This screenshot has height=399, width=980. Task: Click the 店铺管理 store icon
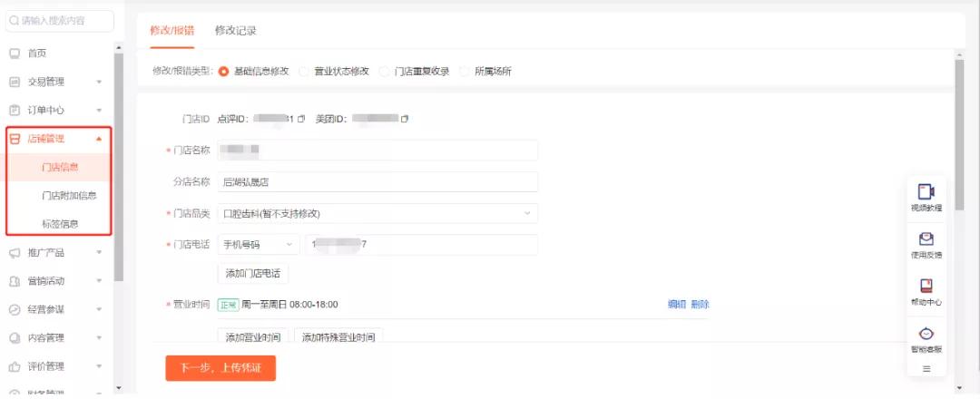[15, 140]
